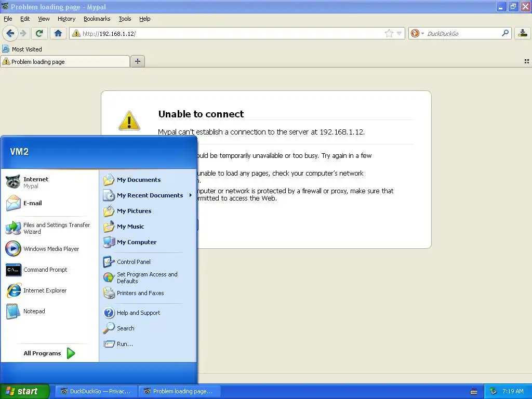Click the page warning icon in address bar

tap(76, 33)
